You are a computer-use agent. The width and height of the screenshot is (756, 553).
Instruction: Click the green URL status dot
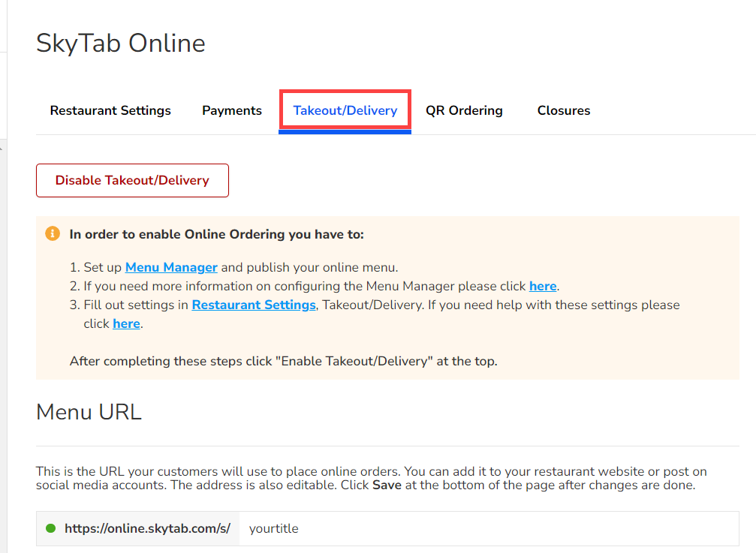[50, 528]
